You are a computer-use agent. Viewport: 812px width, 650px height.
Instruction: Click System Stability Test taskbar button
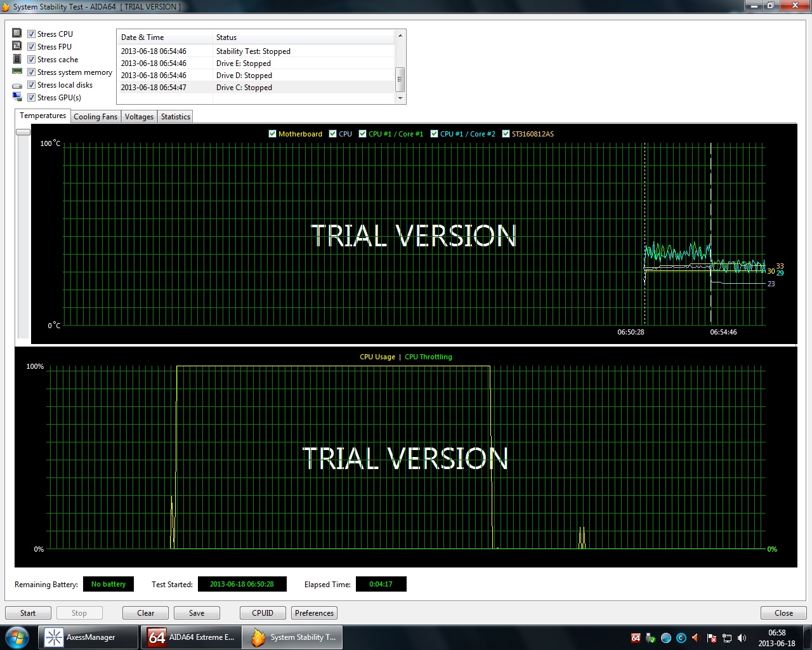tap(292, 637)
